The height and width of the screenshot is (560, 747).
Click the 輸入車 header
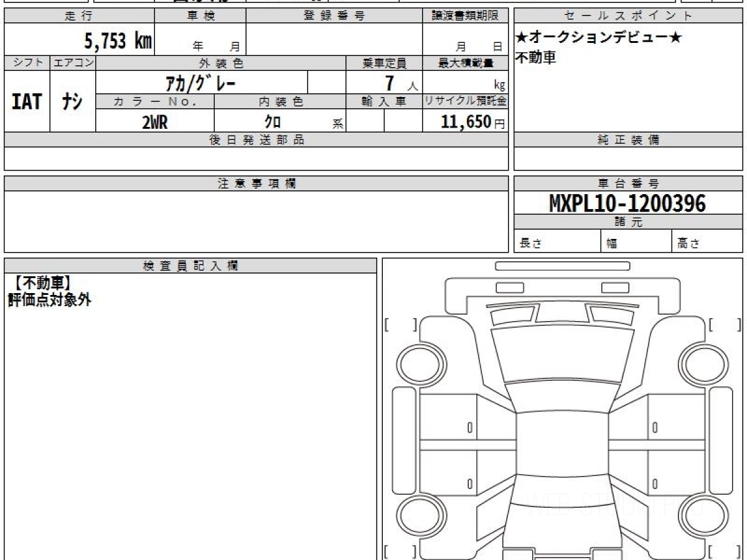pyautogui.click(x=384, y=102)
